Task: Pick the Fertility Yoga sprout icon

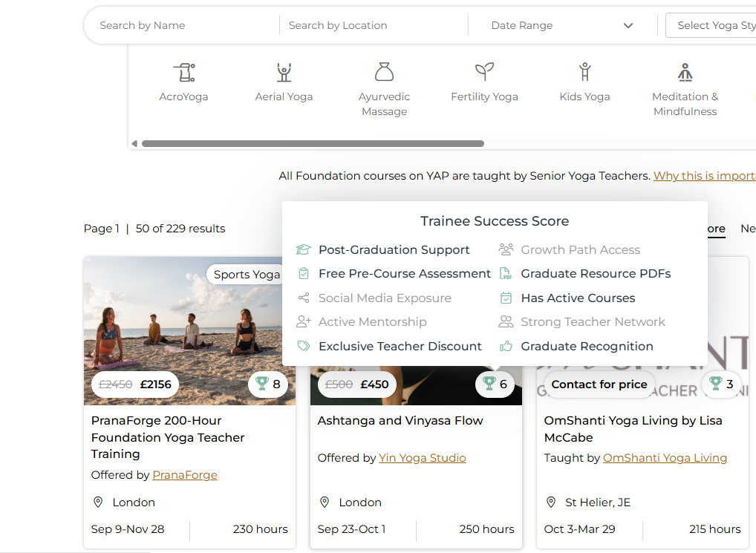Action: 484,72
